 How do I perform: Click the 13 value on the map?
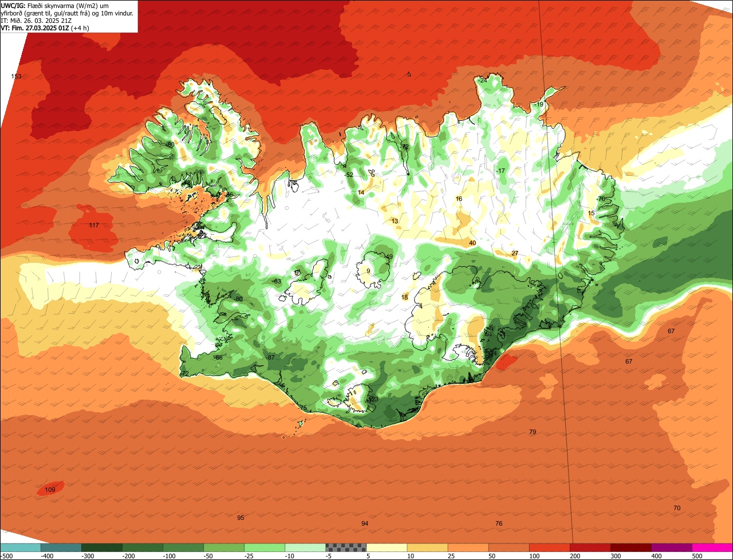tap(395, 221)
